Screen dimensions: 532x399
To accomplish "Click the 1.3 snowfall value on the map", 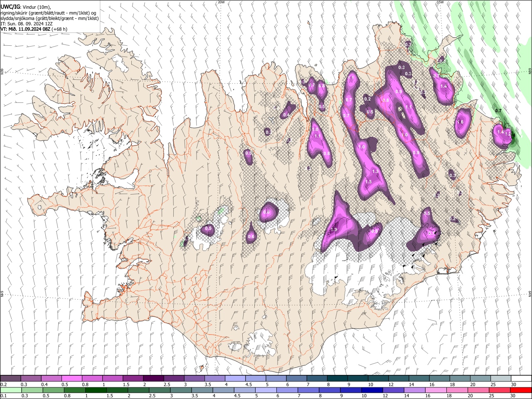I will coord(375,171).
